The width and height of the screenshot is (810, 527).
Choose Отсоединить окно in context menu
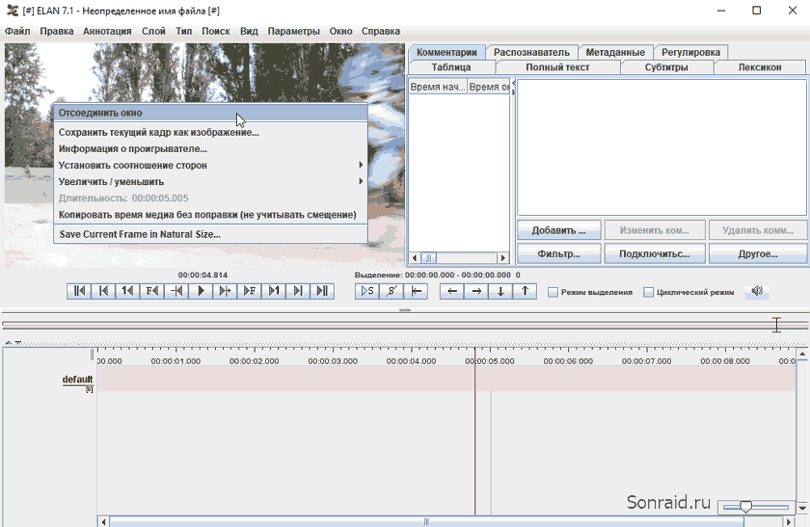click(x=211, y=113)
